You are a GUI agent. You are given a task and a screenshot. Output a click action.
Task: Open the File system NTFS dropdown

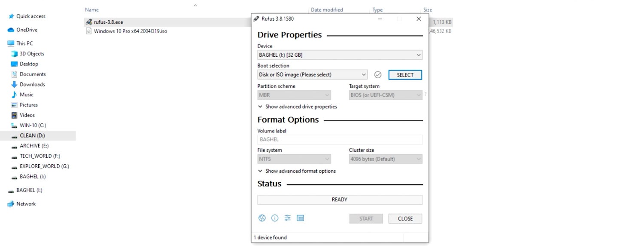point(294,159)
